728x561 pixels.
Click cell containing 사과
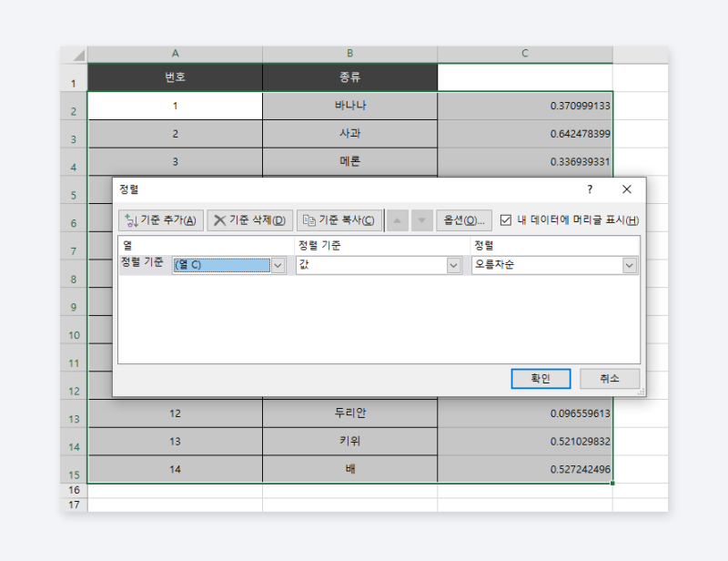[x=349, y=134]
